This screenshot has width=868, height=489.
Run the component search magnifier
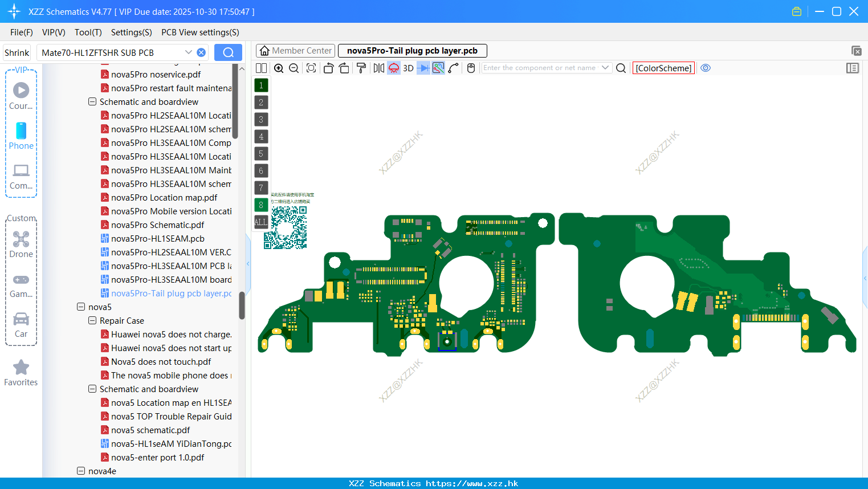(621, 68)
